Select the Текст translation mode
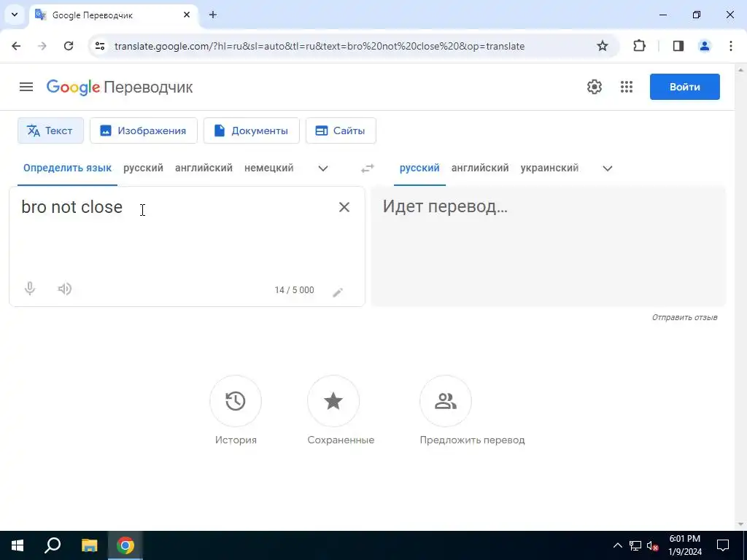This screenshot has height=560, width=747. coord(50,131)
